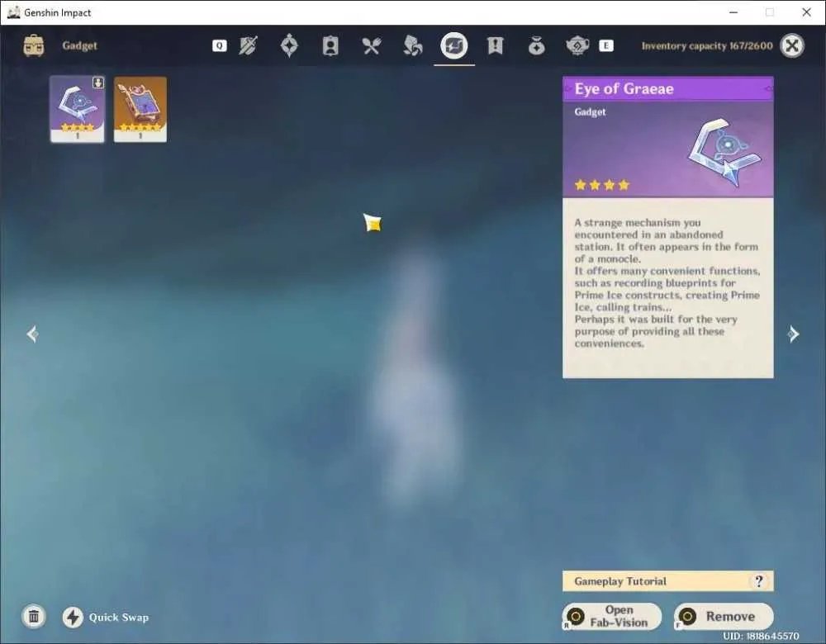Open the Weapons inventory tab
Screen dimensions: 826x644
point(248,45)
